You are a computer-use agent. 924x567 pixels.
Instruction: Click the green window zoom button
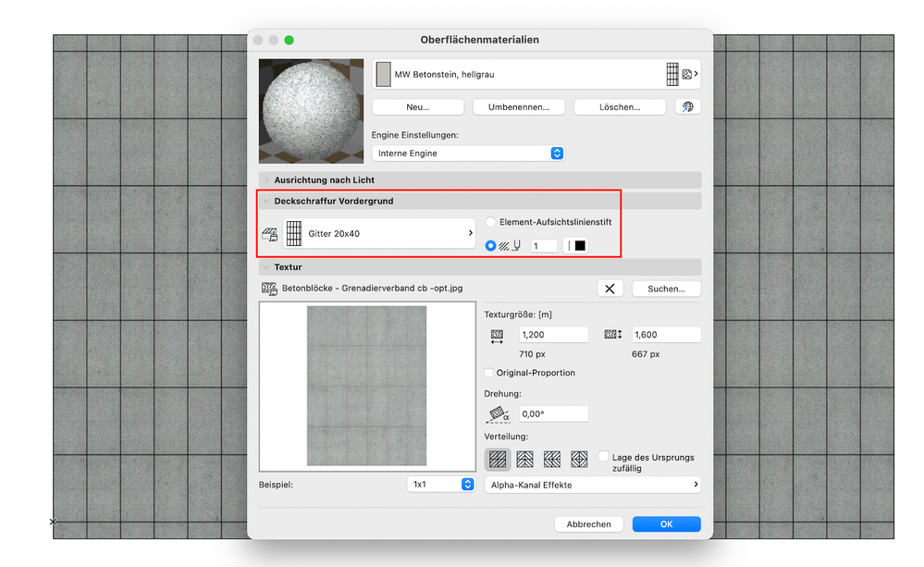pyautogui.click(x=289, y=40)
